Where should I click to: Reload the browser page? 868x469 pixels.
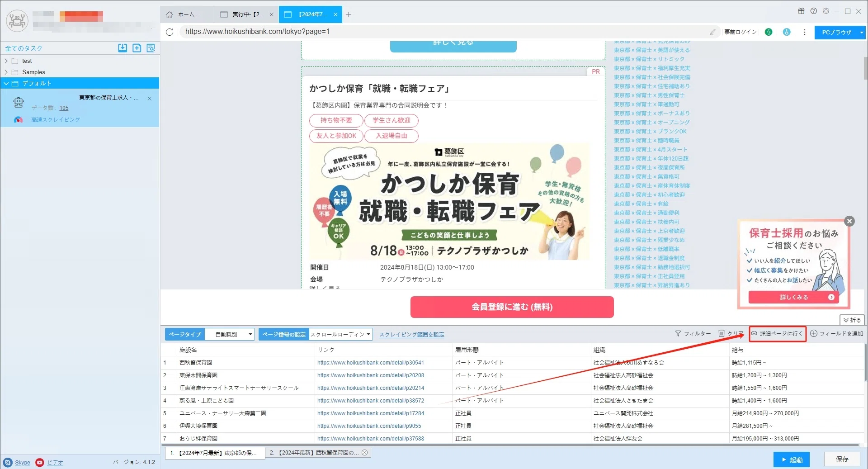[170, 32]
